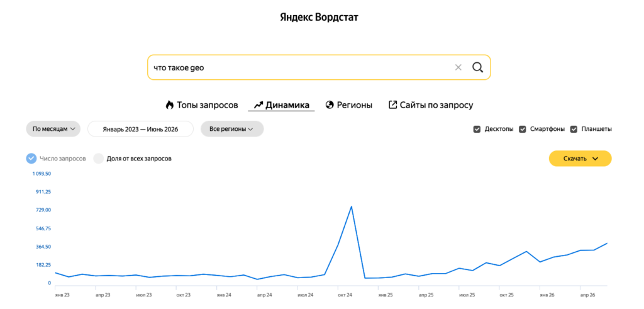Click the янв 23 axis label
This screenshot has width=644, height=309.
tap(62, 295)
